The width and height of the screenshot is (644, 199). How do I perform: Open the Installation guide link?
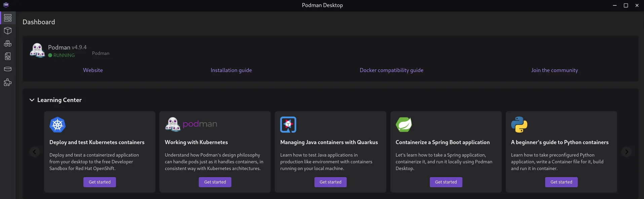pos(231,70)
